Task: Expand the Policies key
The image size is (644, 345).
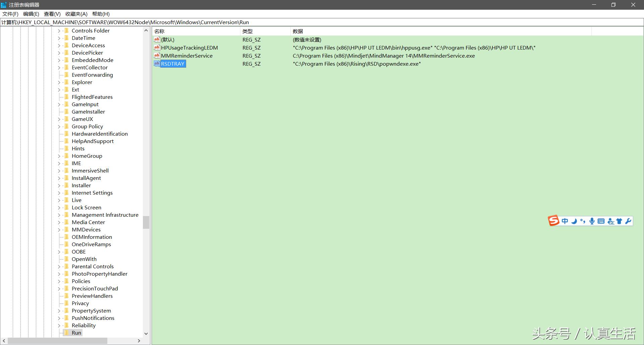Action: coord(59,281)
